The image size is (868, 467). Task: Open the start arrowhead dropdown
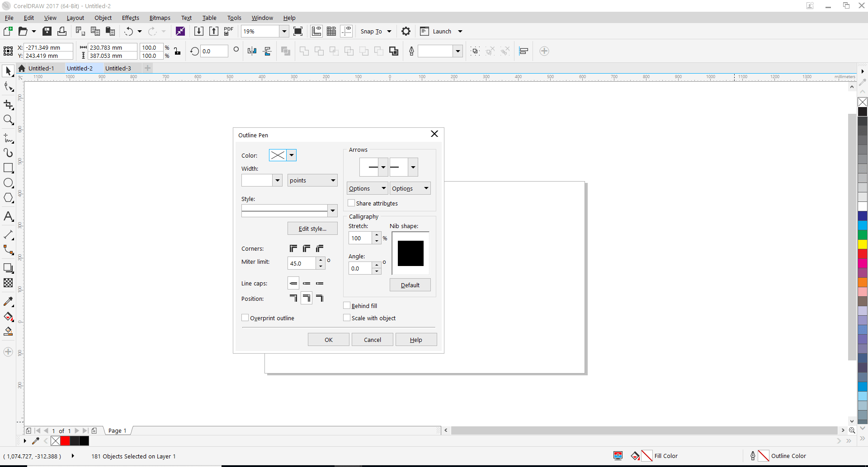(383, 167)
